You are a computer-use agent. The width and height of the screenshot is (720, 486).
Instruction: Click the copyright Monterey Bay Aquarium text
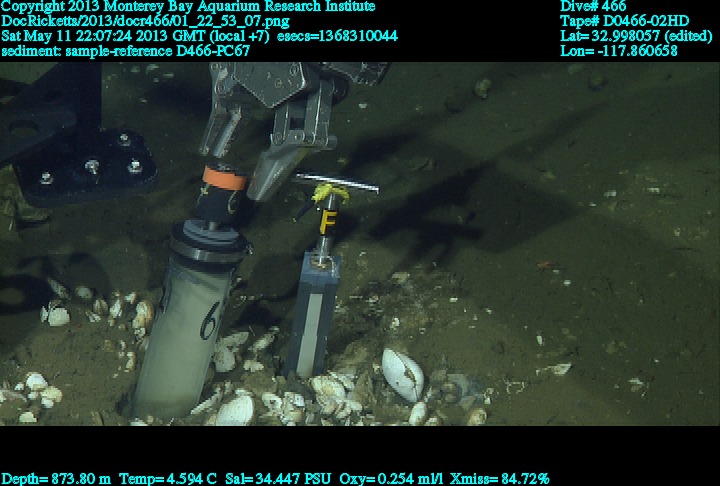pos(188,7)
